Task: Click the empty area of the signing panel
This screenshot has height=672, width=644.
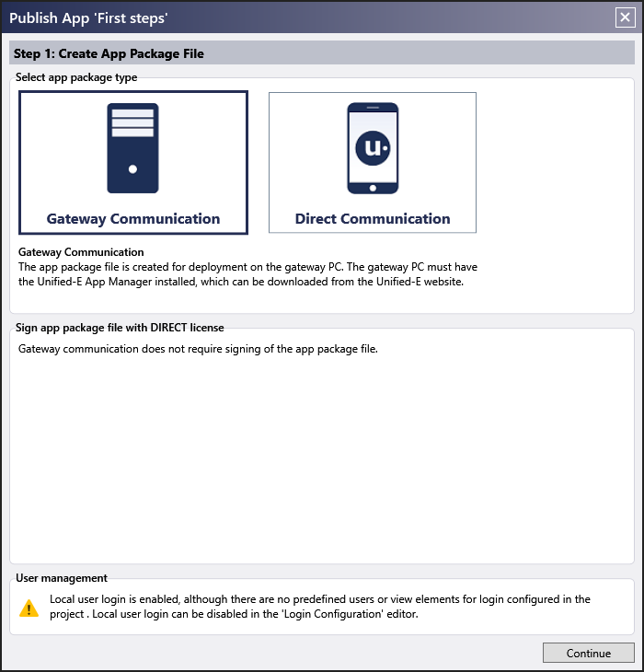Action: point(322,460)
